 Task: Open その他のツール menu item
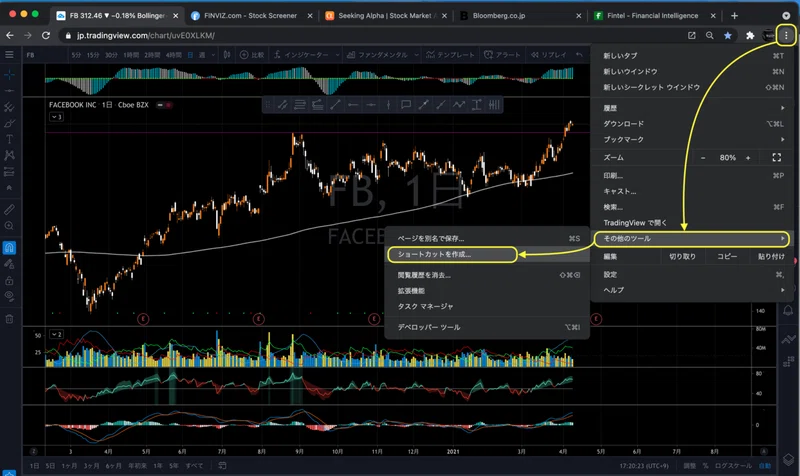[692, 238]
